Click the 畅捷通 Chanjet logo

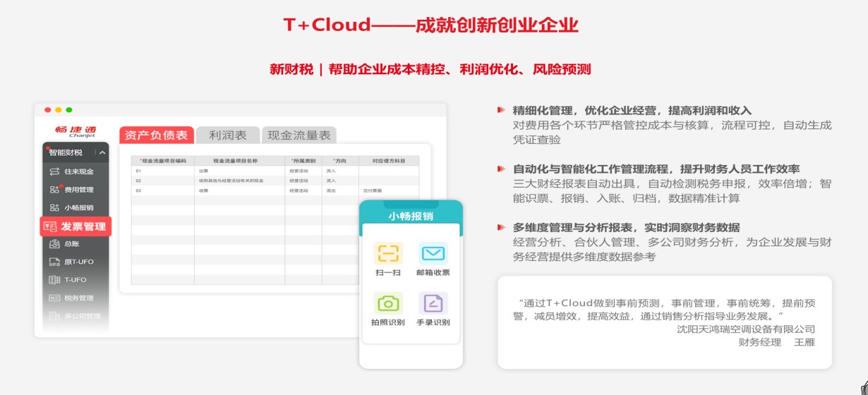76,131
